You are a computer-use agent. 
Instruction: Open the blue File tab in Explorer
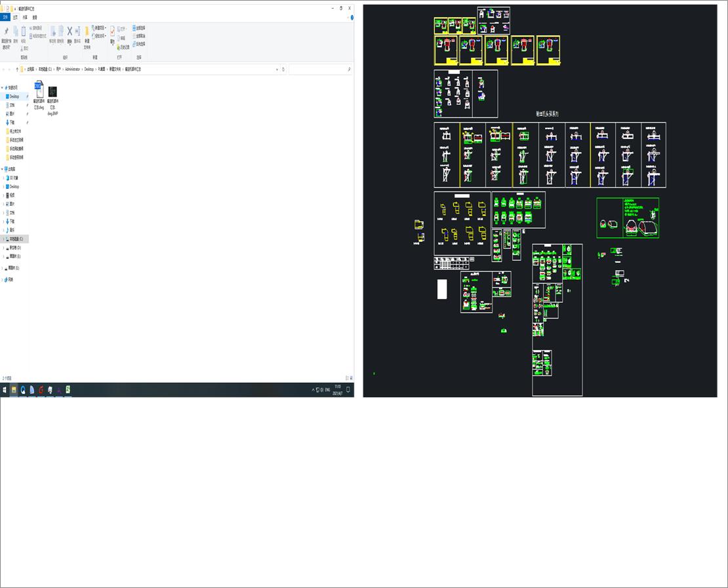pyautogui.click(x=5, y=17)
